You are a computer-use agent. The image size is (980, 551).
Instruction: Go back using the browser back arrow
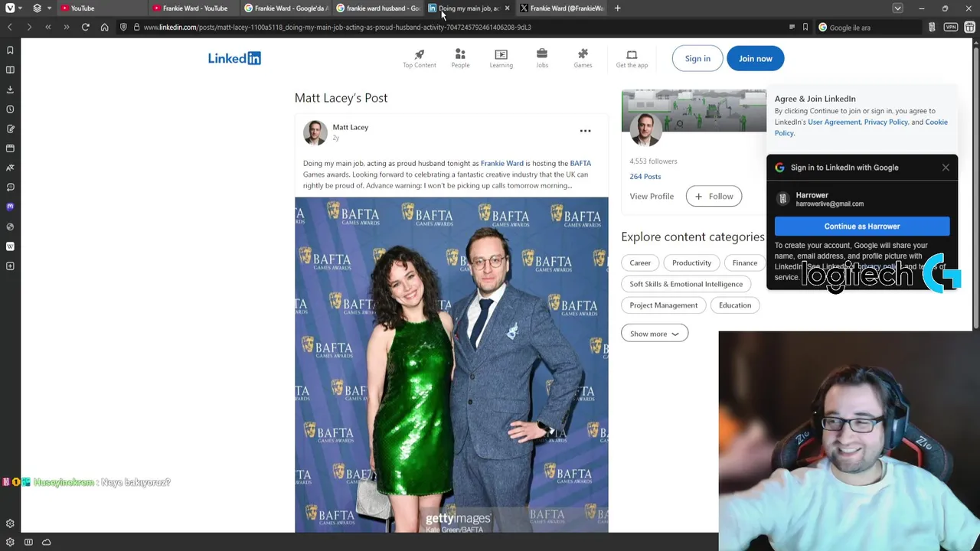[9, 28]
